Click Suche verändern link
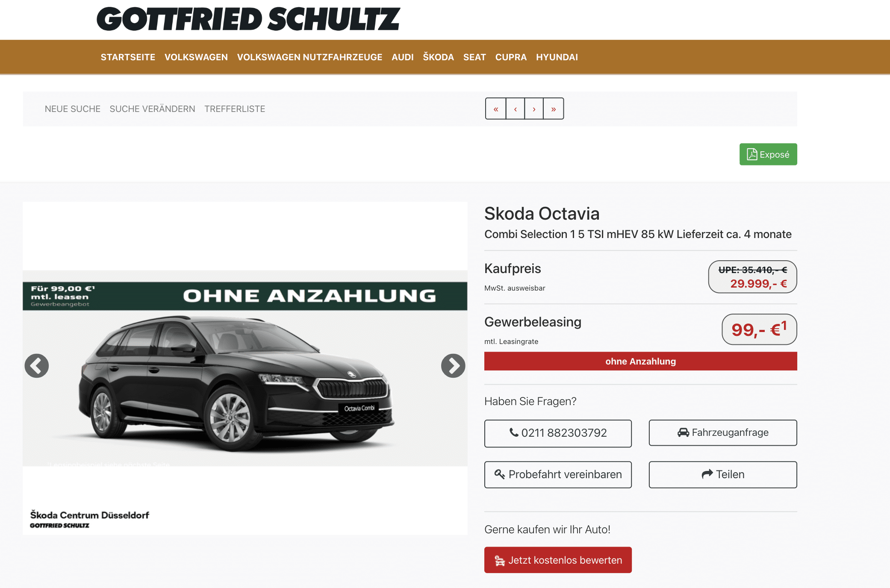Viewport: 890px width, 588px height. [152, 109]
